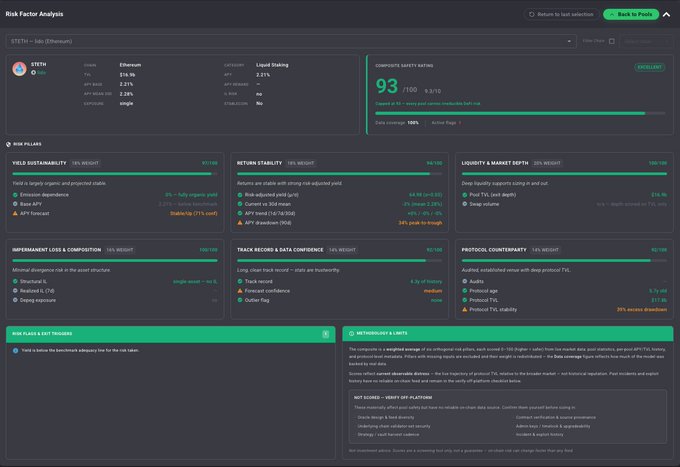The width and height of the screenshot is (680, 467).
Task: Click the Protocol Counterparty pillar title
Action: pyautogui.click(x=494, y=250)
